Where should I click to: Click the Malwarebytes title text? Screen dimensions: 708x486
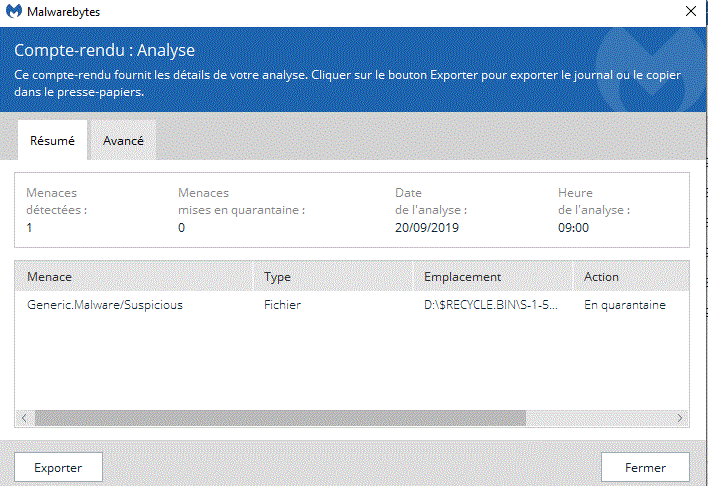point(64,12)
